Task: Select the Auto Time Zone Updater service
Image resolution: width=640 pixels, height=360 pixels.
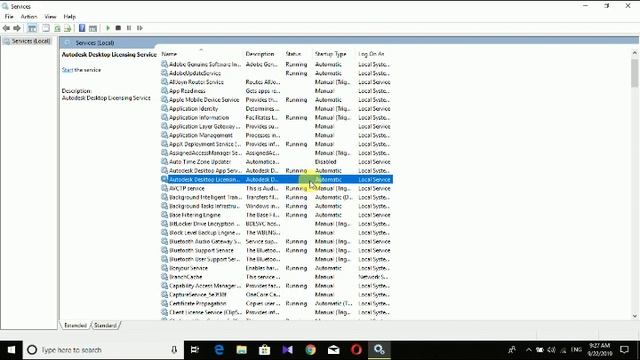Action: pyautogui.click(x=276, y=162)
